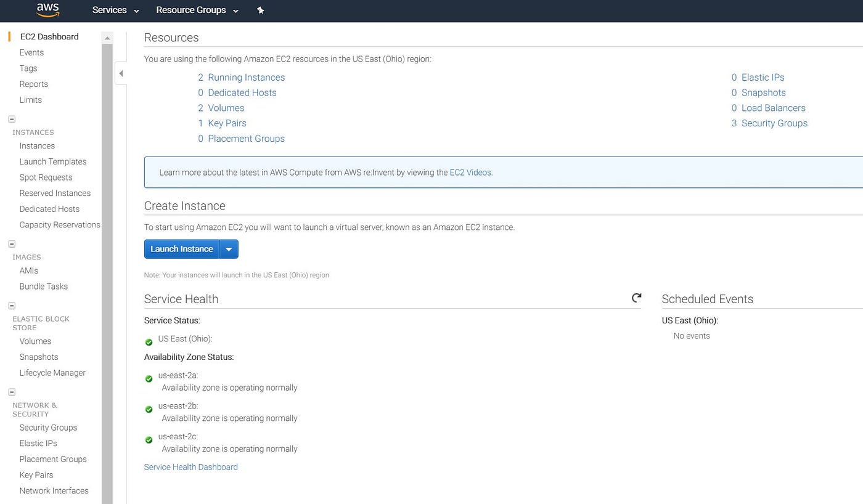Open the Launch Instance split-button dropdown arrow
Image resolution: width=863 pixels, height=504 pixels.
(x=229, y=249)
